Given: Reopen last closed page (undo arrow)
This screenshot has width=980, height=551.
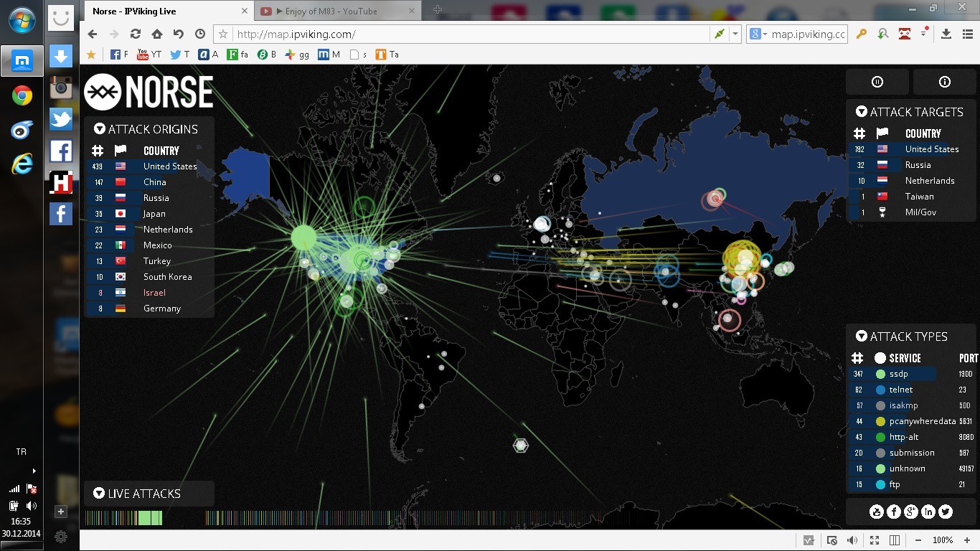Looking at the screenshot, I should point(179,34).
